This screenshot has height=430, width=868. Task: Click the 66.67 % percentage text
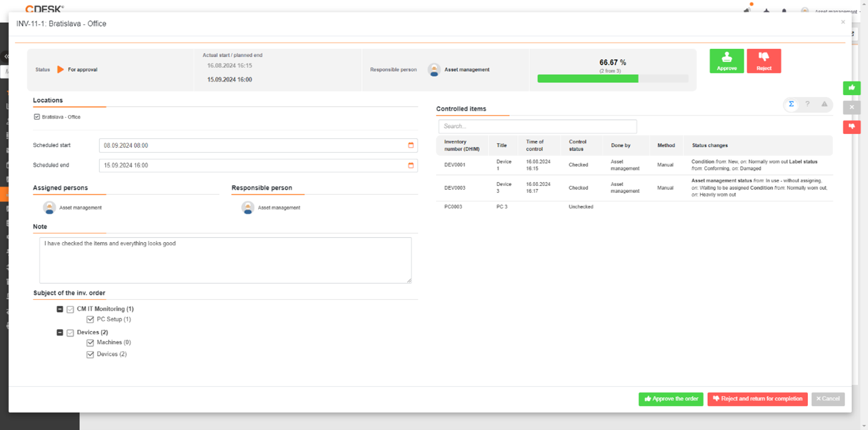tap(612, 63)
